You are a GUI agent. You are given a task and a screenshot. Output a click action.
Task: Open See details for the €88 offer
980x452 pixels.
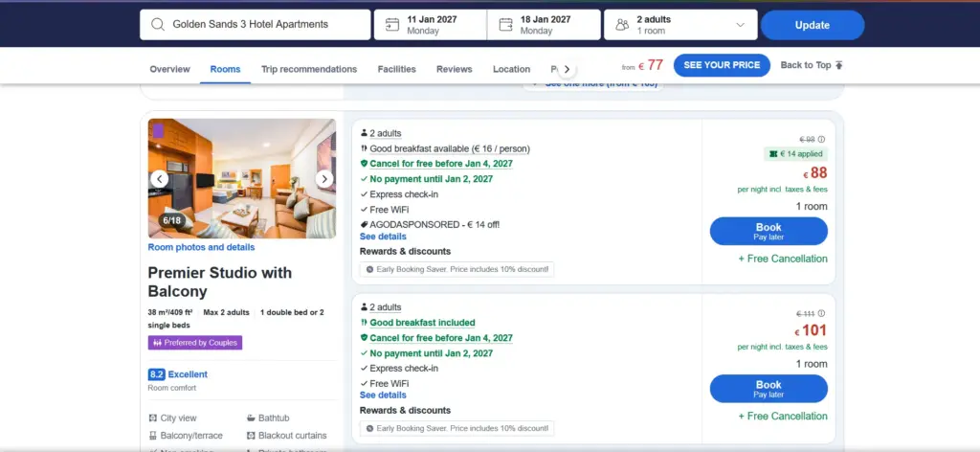pyautogui.click(x=383, y=237)
